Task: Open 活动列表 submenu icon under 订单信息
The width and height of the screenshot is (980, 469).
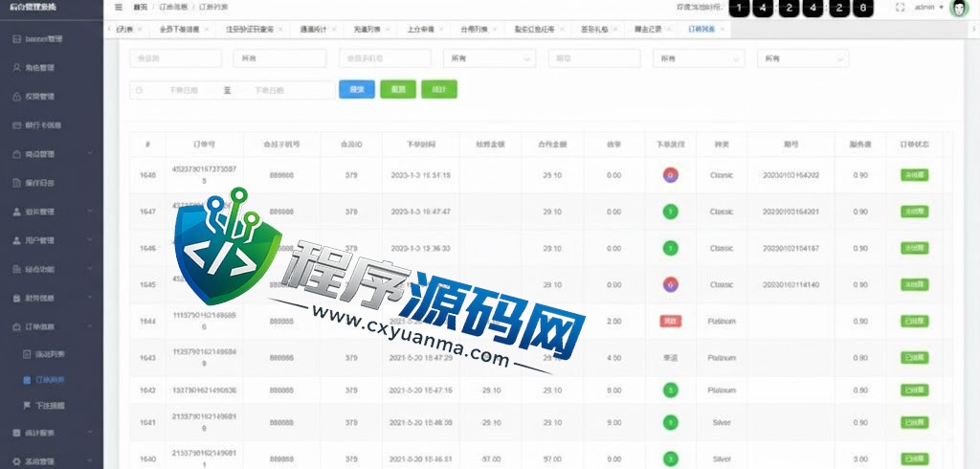Action: tap(27, 354)
